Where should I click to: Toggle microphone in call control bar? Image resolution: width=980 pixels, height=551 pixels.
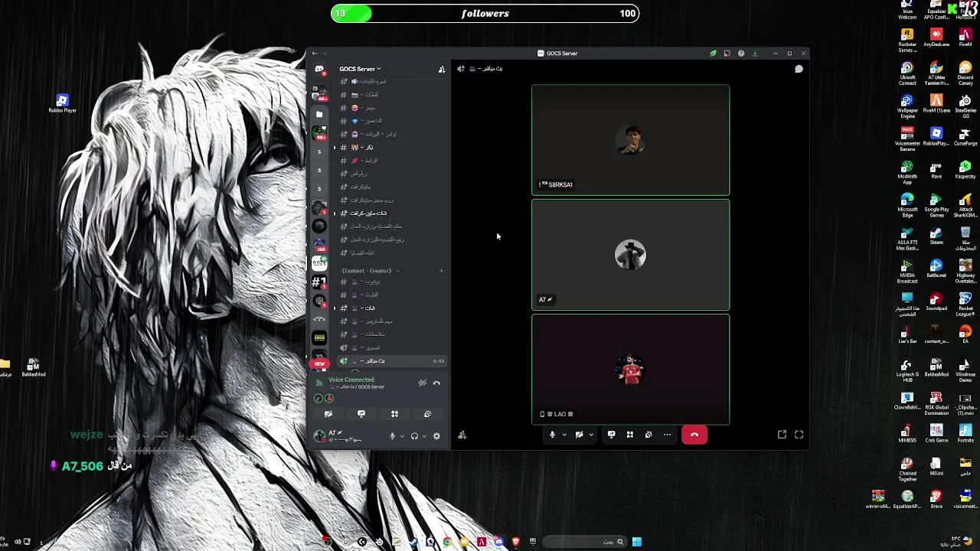tap(551, 435)
